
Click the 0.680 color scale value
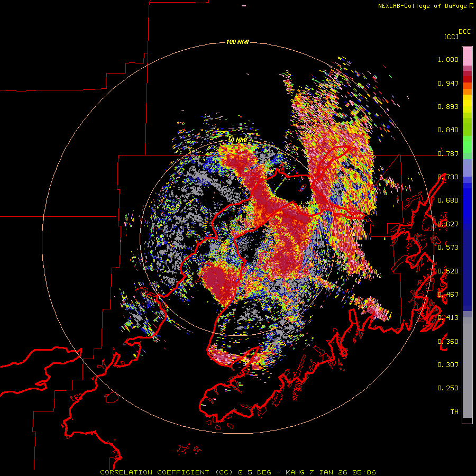click(448, 200)
